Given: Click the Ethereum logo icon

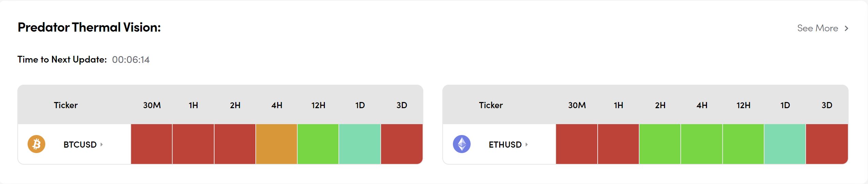Looking at the screenshot, I should tap(461, 144).
